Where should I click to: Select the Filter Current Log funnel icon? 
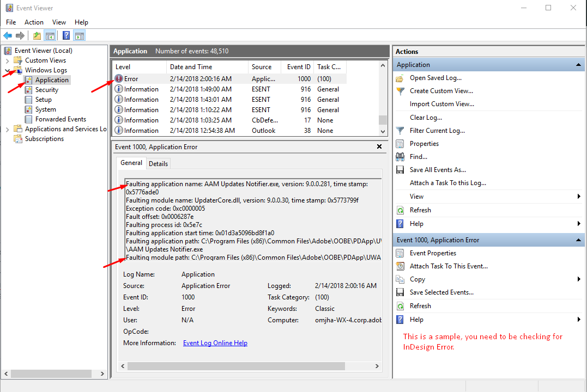[400, 130]
